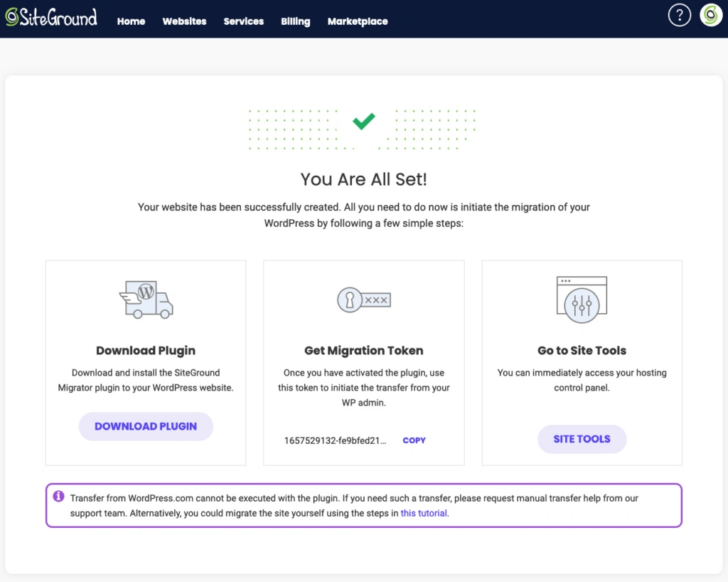Navigate to the Billing menu item
The height and width of the screenshot is (582, 728).
coord(295,21)
